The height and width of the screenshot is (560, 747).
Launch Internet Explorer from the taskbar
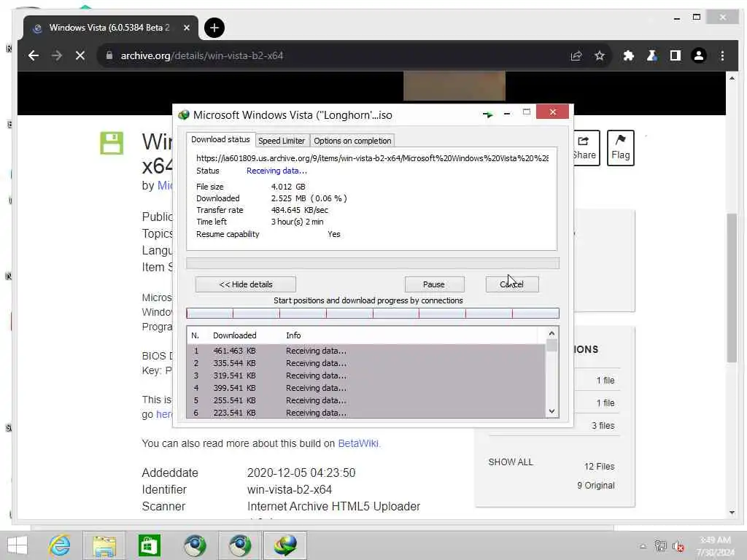[60, 545]
